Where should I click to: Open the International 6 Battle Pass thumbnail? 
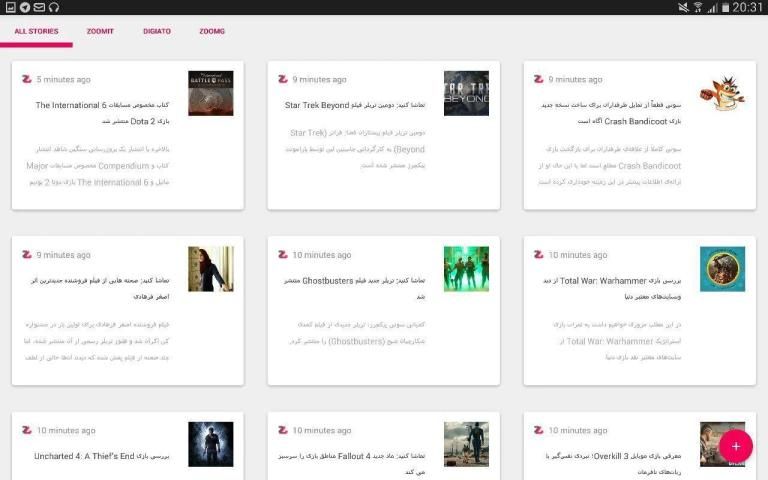[210, 93]
